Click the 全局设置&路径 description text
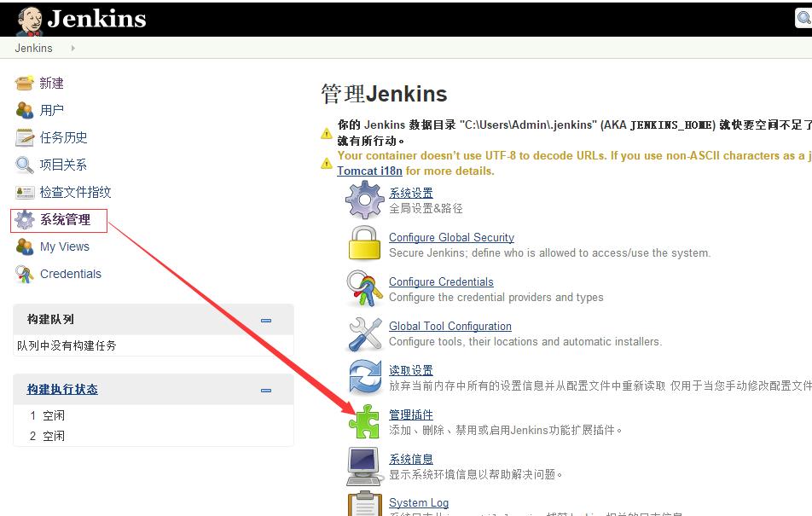The width and height of the screenshot is (812, 516). [426, 208]
